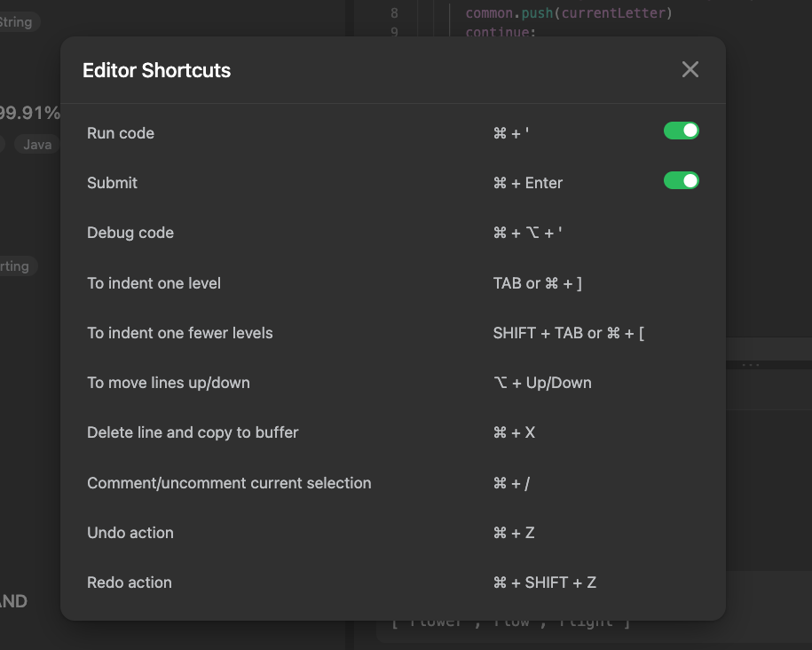Click the '⌘ + /' shortcut text

(511, 483)
